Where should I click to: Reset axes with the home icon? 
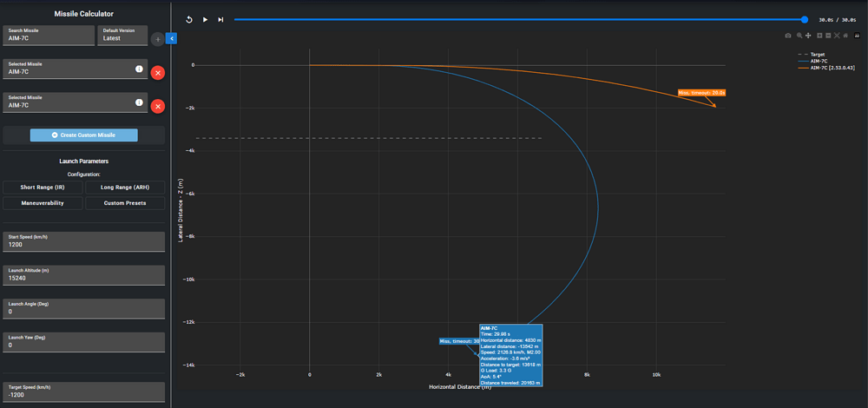point(845,36)
